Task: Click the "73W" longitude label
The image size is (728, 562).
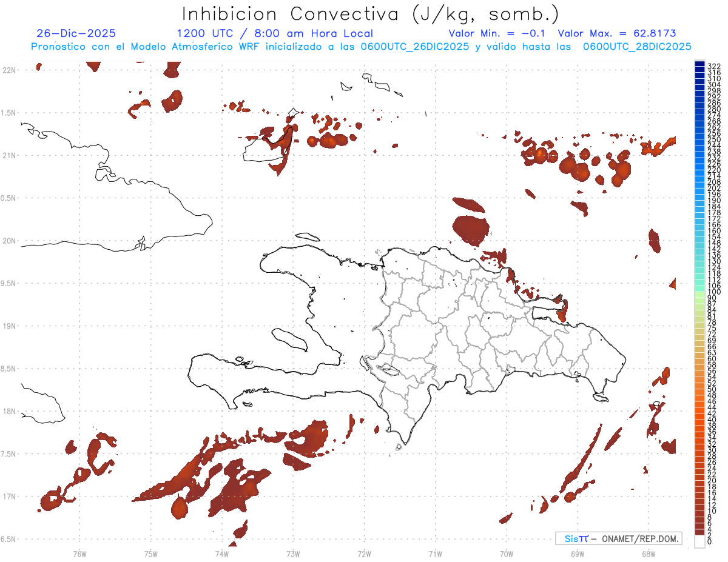Action: coord(293,554)
